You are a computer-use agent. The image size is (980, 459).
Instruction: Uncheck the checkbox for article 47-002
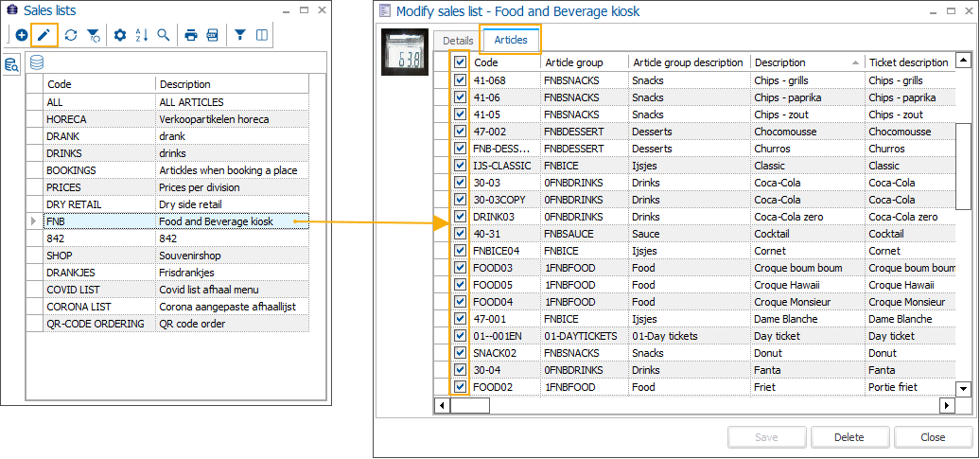(x=460, y=132)
